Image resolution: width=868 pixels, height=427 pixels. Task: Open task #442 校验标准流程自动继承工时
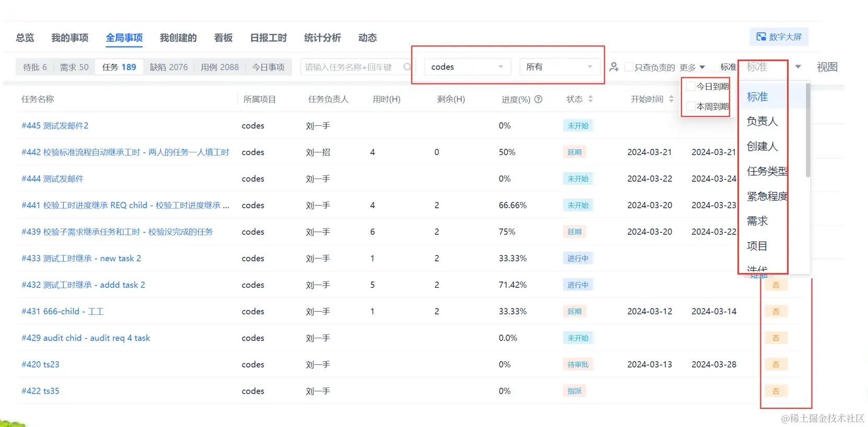coord(125,152)
